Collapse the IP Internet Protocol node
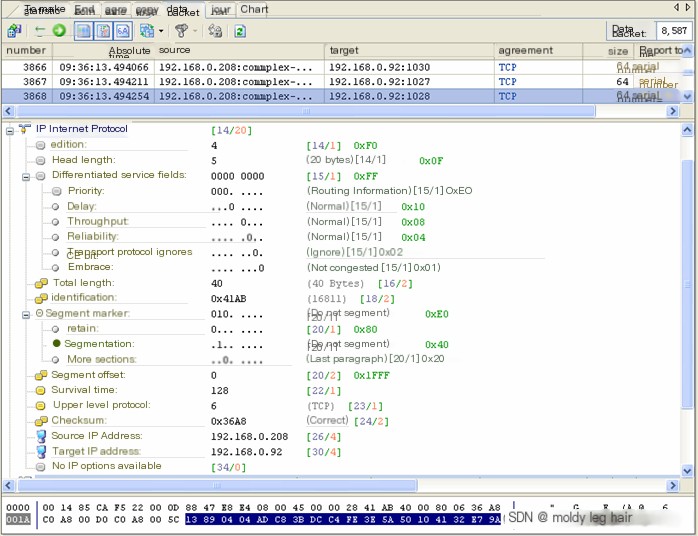The image size is (698, 536). 10,131
